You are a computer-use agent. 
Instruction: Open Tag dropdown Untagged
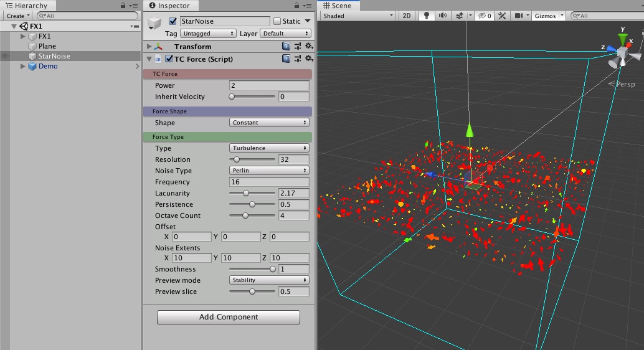pyautogui.click(x=208, y=33)
